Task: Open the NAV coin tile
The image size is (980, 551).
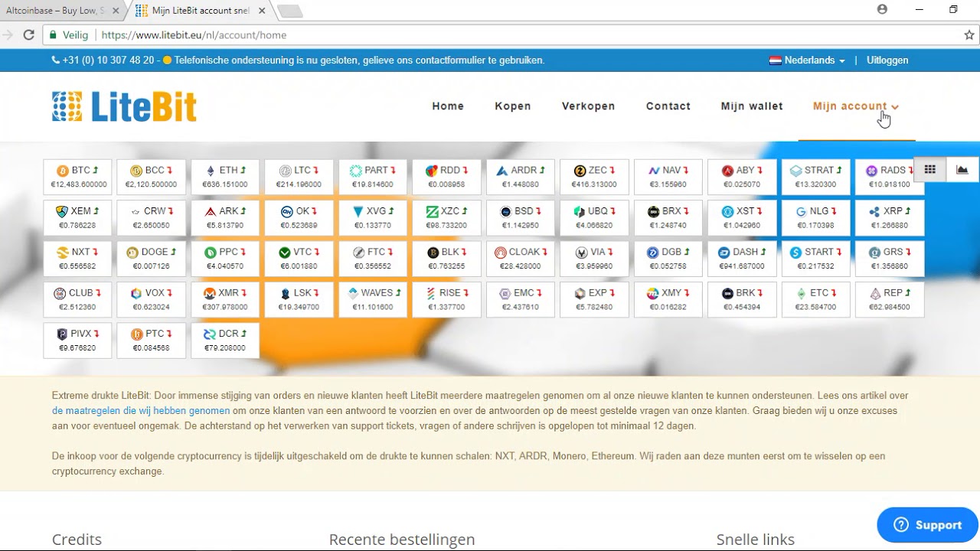Action: (x=668, y=177)
